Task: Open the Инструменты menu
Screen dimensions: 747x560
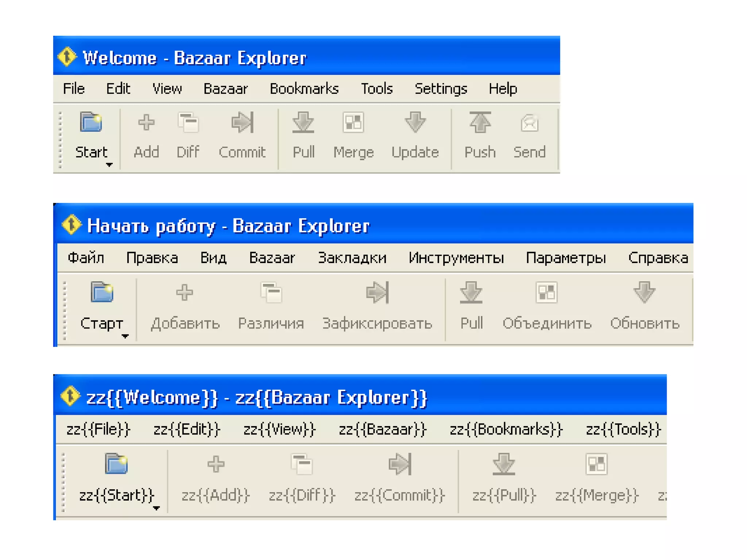Action: pos(456,258)
